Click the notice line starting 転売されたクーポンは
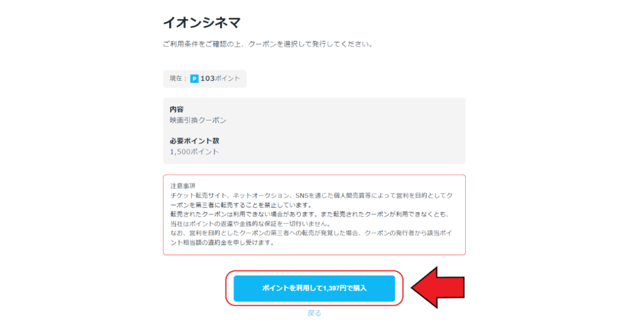 [310, 214]
